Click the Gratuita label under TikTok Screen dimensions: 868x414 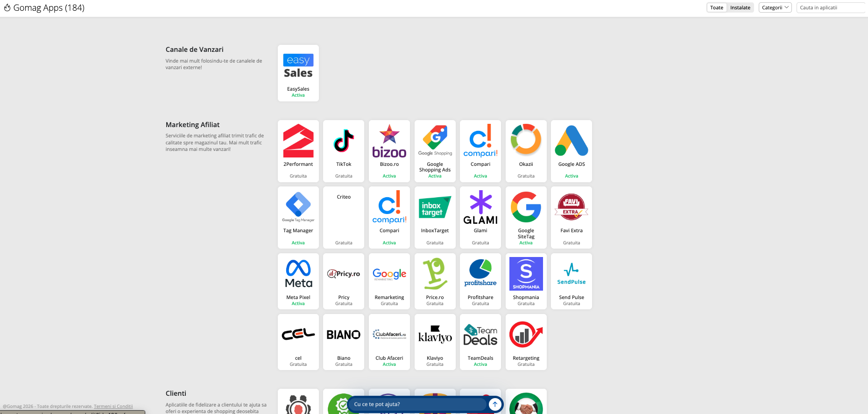344,176
